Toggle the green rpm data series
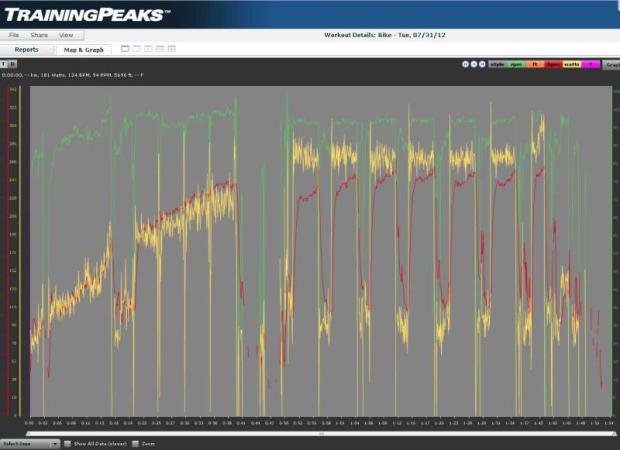This screenshot has height=450, width=620. pyautogui.click(x=516, y=64)
